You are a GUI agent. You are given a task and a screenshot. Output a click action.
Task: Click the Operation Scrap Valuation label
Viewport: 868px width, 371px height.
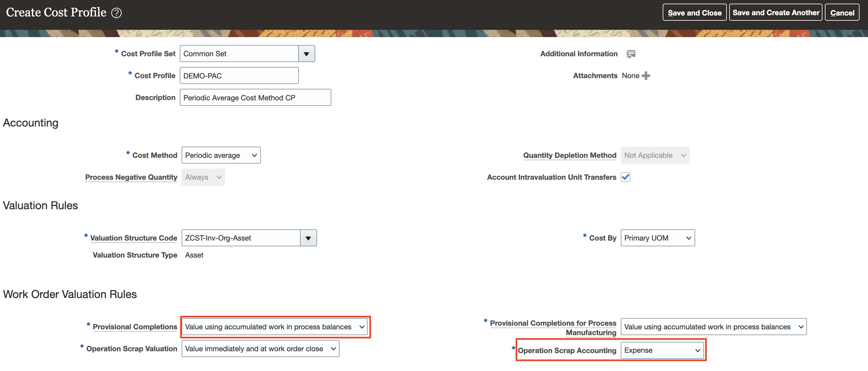pos(132,349)
